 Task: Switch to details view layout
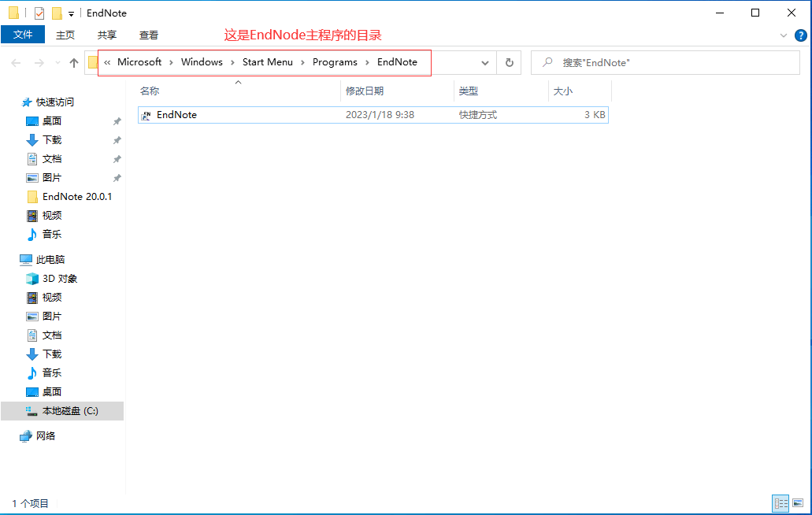coord(780,503)
